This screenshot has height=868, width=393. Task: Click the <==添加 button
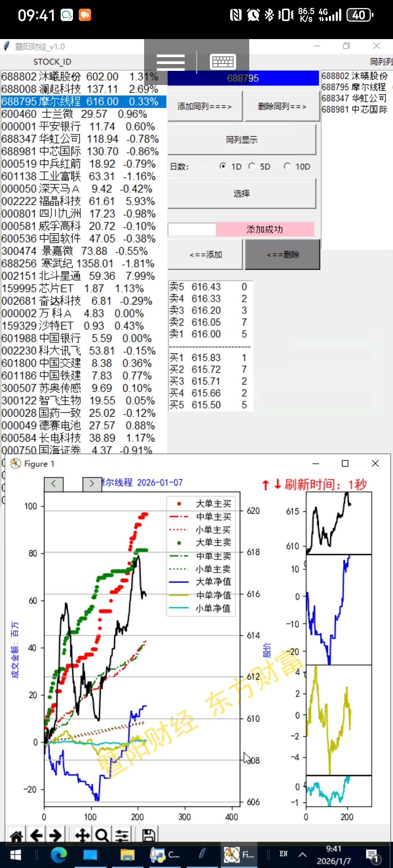[x=205, y=255]
